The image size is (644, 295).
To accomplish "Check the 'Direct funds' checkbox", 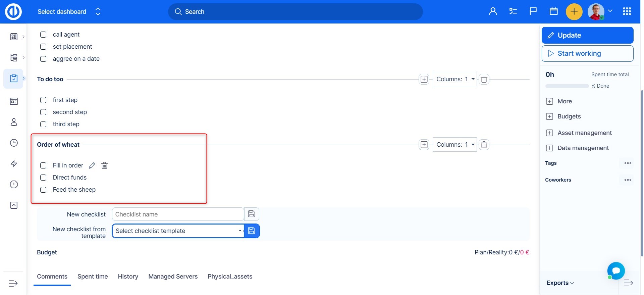I will coord(43,178).
